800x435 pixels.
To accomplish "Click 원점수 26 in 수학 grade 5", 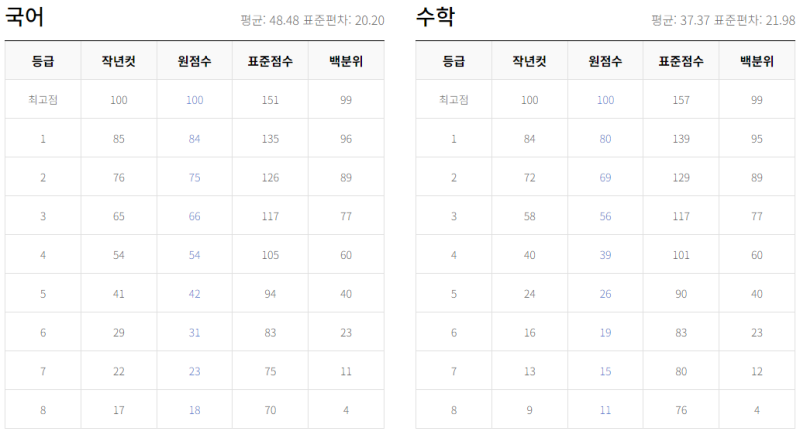I will [605, 294].
